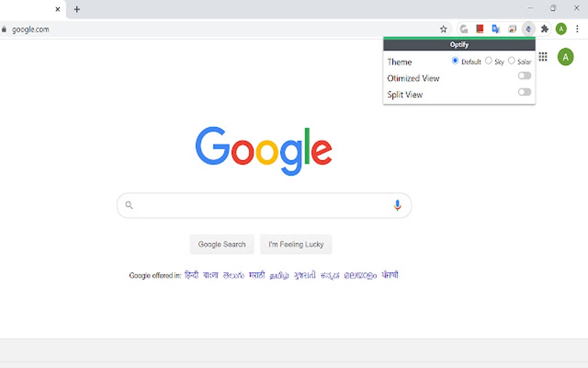Viewport: 588px width, 368px height.
Task: Select the Sky theme radio button
Action: click(x=488, y=61)
